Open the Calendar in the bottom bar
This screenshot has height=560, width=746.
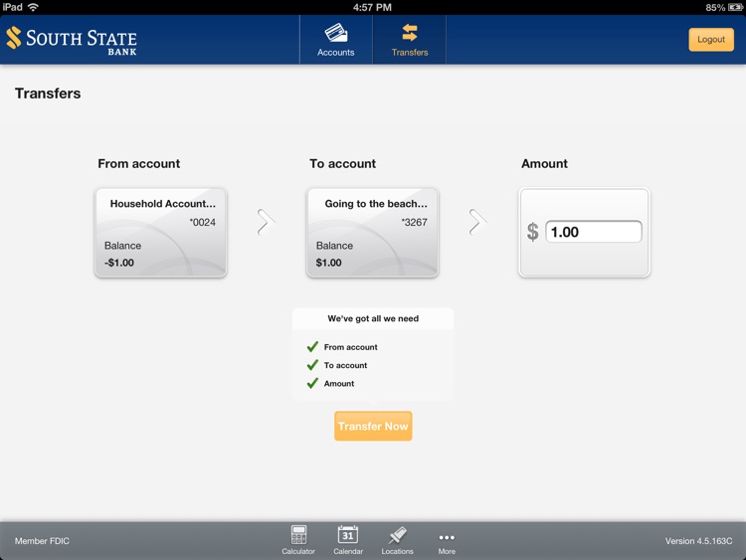(348, 540)
